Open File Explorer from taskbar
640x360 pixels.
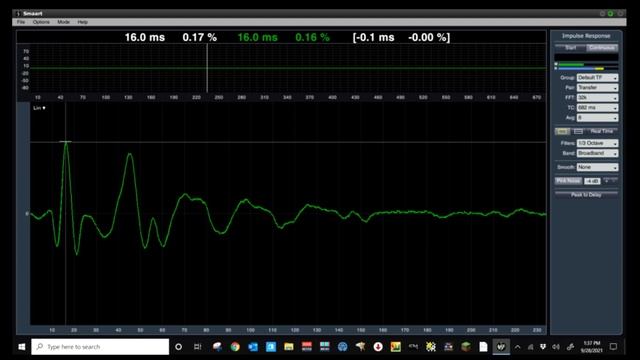[289, 347]
